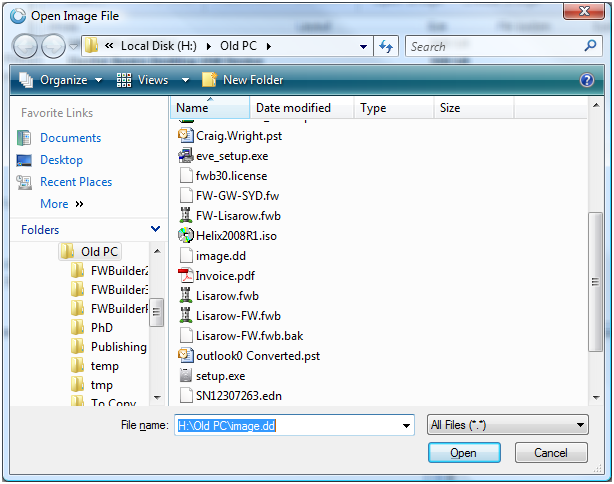Click the image.dd file icon
This screenshot has height=484, width=614.
pyautogui.click(x=186, y=255)
